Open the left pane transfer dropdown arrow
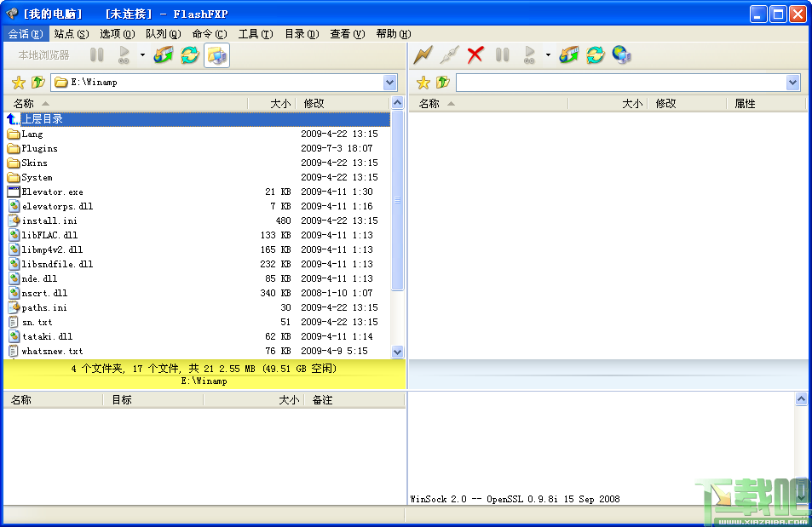This screenshot has height=527, width=812. click(142, 54)
